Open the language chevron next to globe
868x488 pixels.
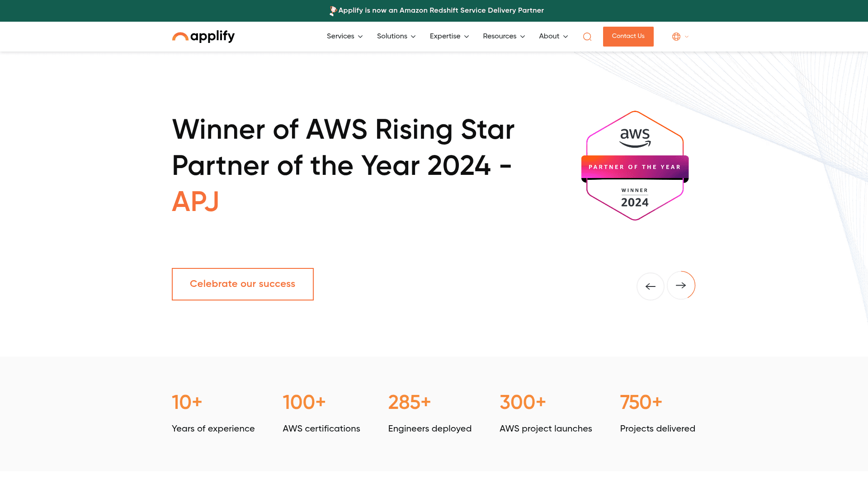pos(686,37)
